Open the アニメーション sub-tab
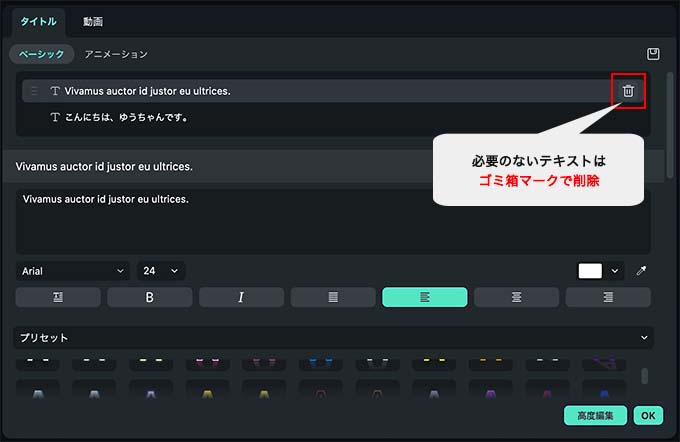680x442 pixels. (116, 54)
